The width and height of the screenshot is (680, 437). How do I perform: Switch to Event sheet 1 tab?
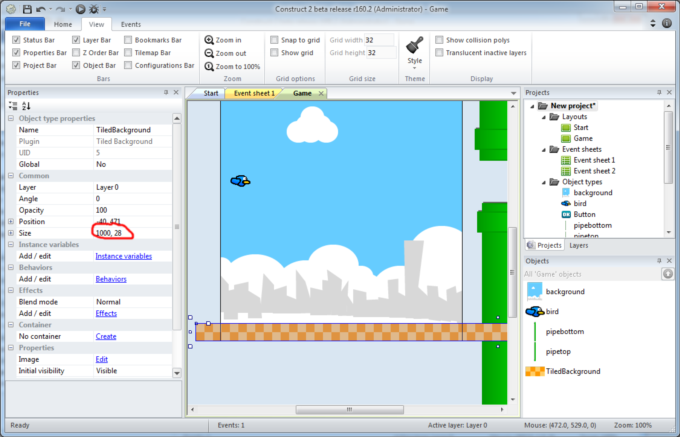(x=254, y=93)
